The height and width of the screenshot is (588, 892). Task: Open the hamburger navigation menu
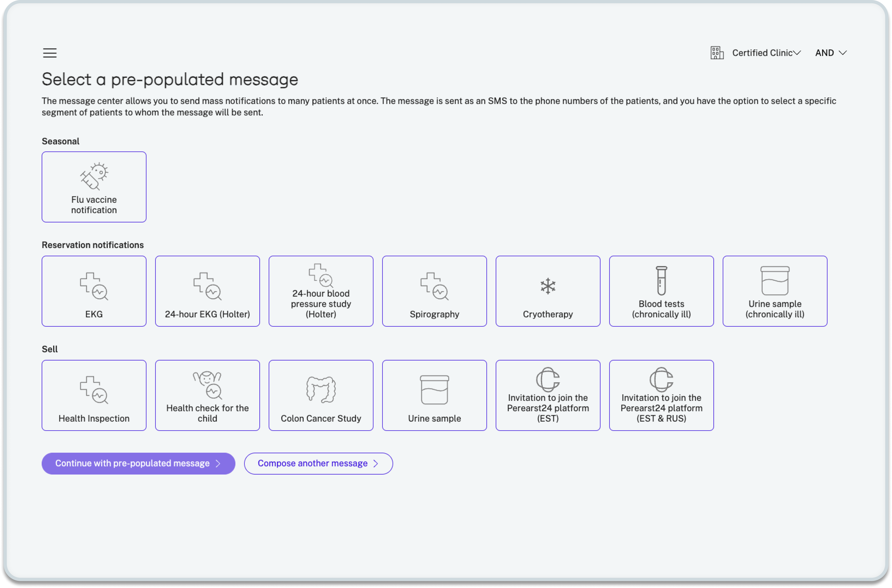(50, 53)
